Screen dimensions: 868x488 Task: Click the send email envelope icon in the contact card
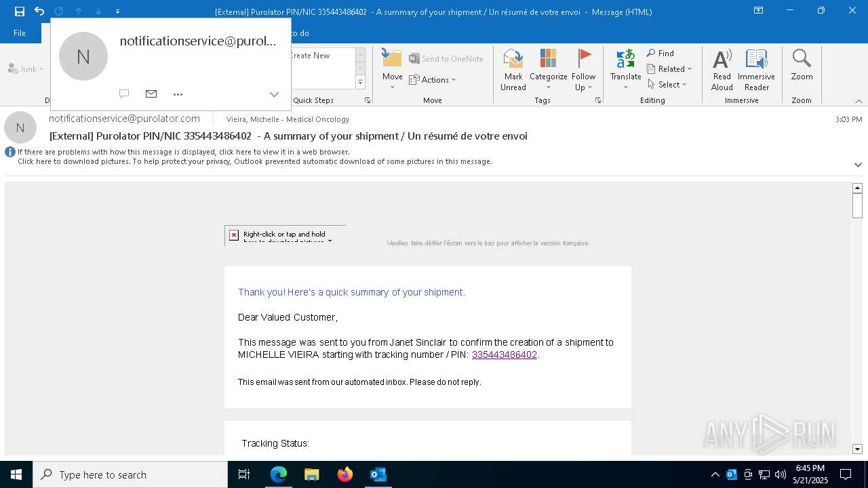click(x=151, y=94)
